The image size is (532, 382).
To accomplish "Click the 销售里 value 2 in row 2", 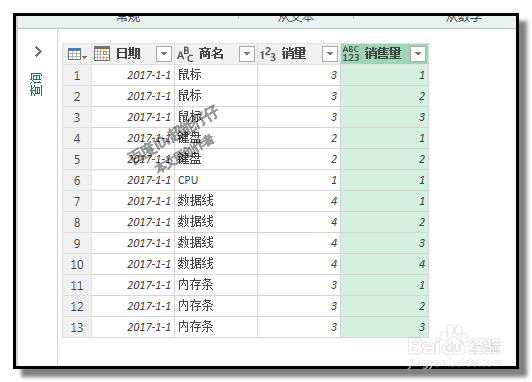I will 384,96.
